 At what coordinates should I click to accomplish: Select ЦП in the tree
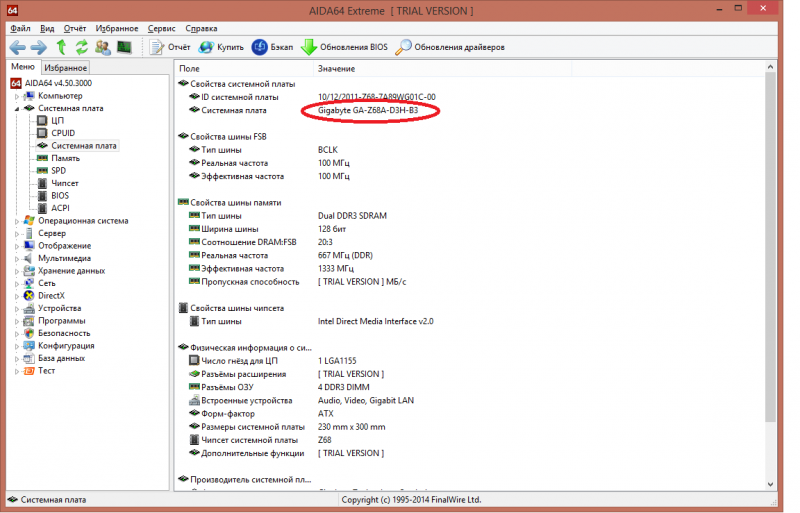(x=57, y=120)
